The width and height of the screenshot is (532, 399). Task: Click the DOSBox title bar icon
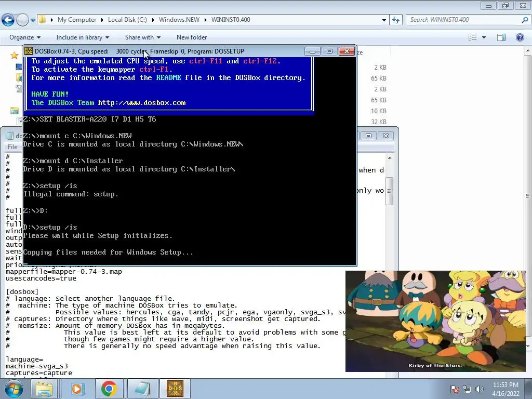(x=29, y=51)
